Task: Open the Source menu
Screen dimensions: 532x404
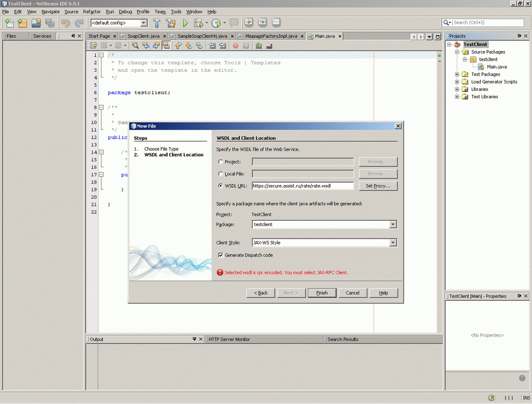Action: click(71, 12)
